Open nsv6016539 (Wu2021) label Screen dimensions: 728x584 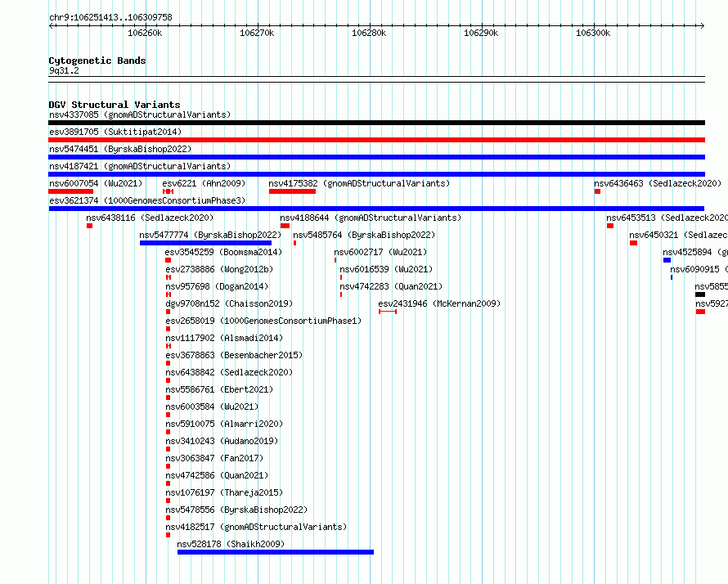click(386, 269)
